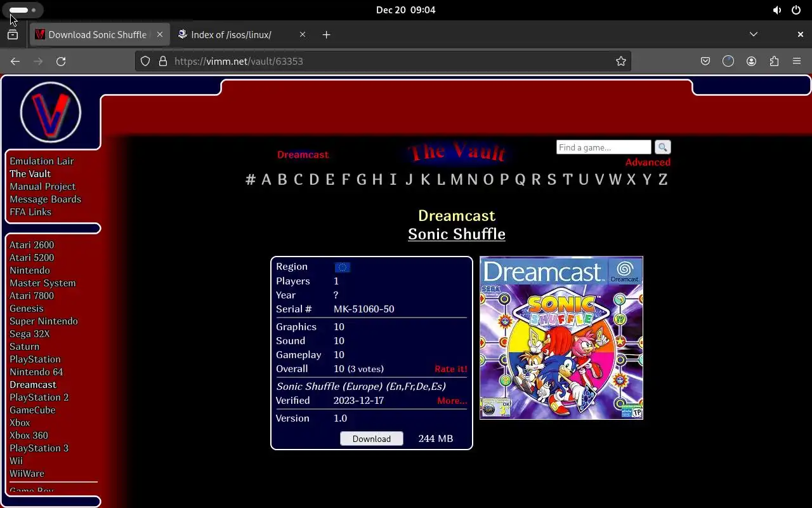
Task: Open the Firefox account icon
Action: coord(751,61)
